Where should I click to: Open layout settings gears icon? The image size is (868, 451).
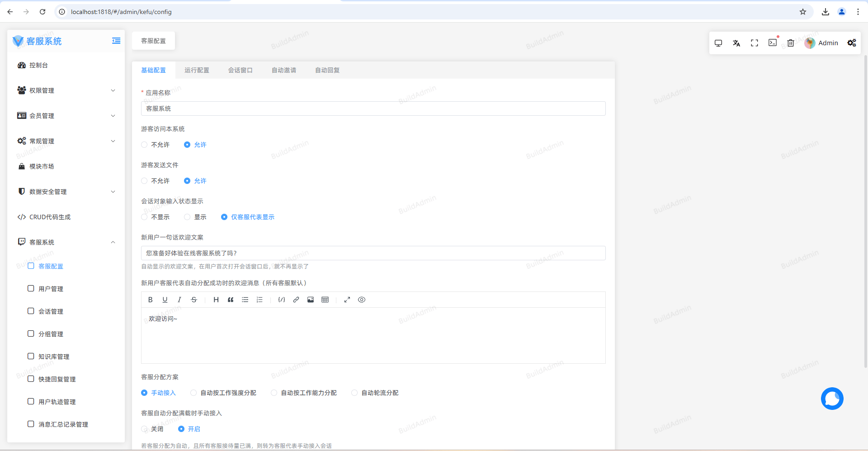(852, 43)
